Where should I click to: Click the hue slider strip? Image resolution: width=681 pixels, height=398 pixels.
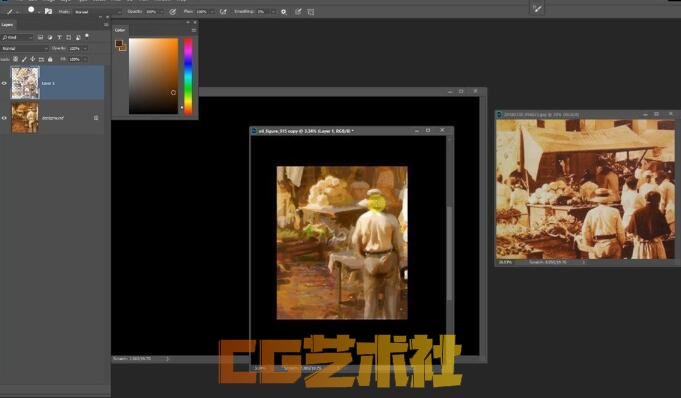coord(188,76)
